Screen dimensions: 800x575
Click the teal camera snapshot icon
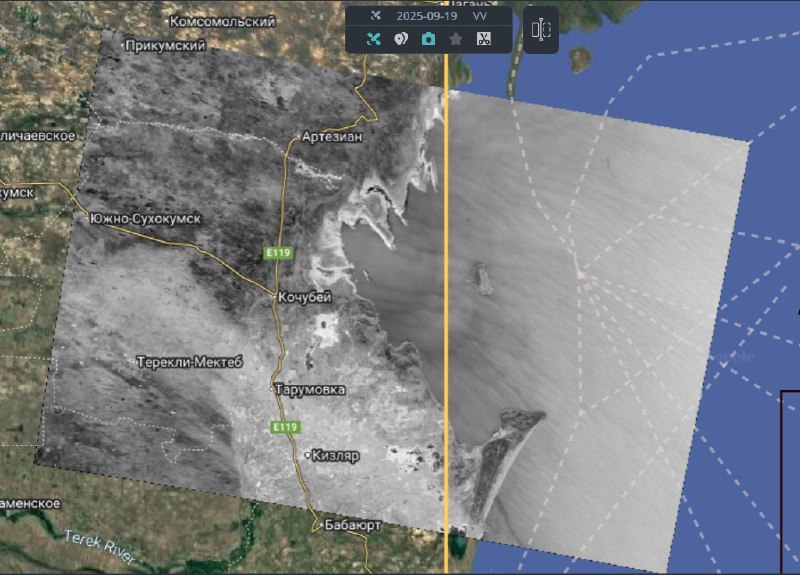click(428, 39)
